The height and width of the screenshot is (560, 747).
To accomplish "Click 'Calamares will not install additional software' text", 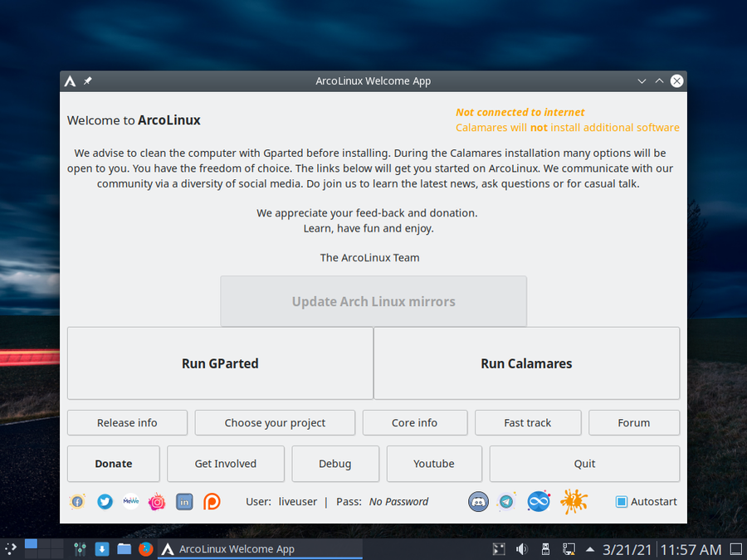I will click(x=568, y=128).
